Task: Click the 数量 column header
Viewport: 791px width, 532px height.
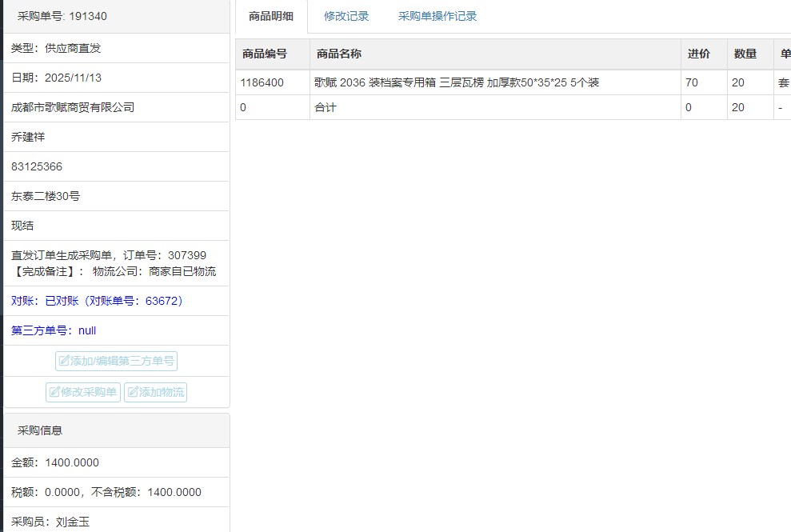Action: click(745, 54)
